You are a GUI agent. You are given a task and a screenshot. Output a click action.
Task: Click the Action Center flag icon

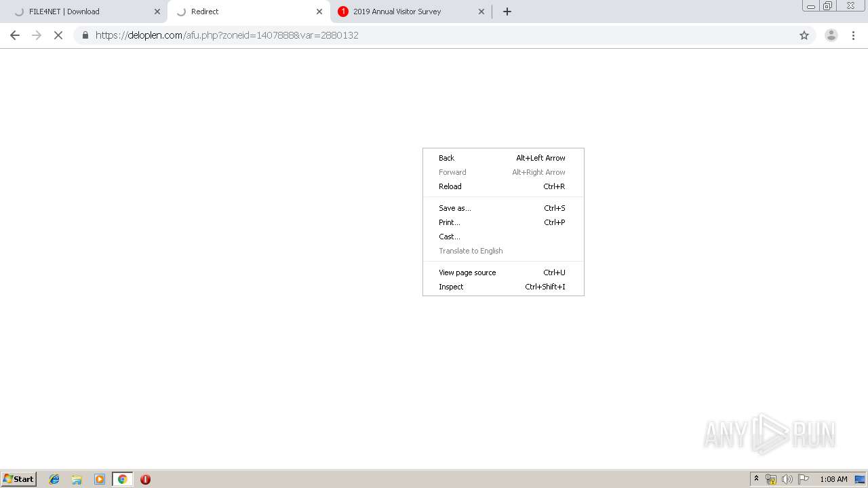tap(804, 479)
